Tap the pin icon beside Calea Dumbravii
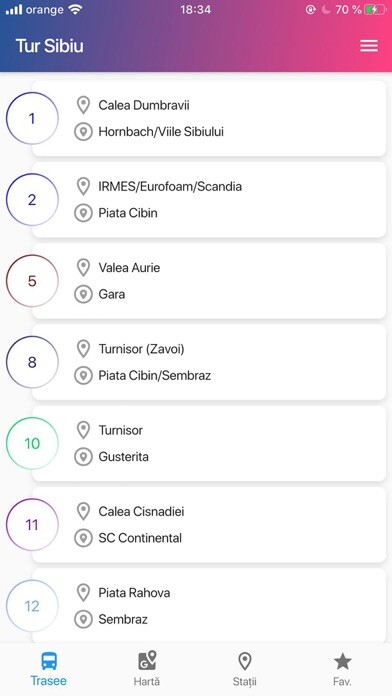 point(83,105)
